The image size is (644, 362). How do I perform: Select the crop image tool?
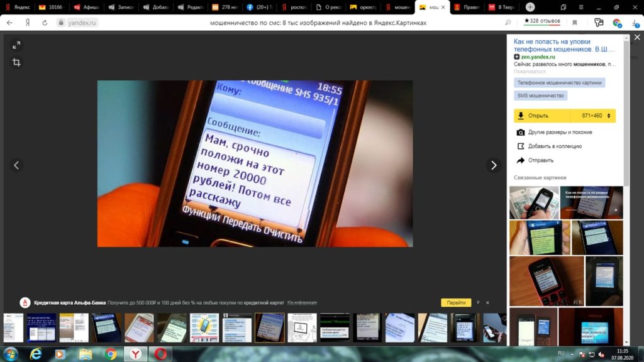(16, 62)
